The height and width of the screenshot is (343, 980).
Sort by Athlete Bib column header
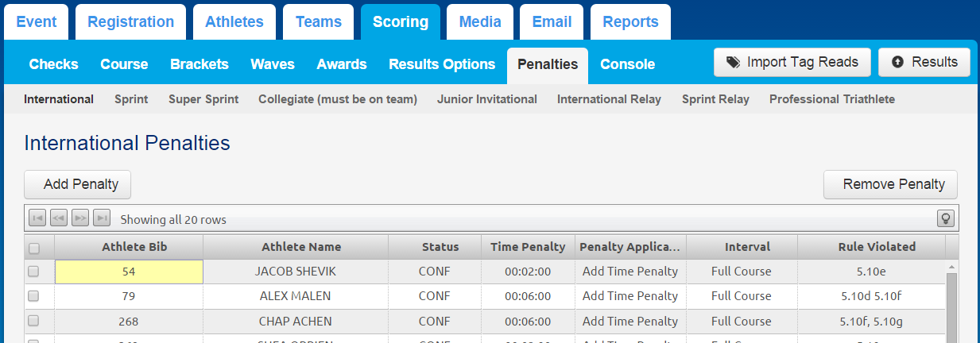pos(129,247)
